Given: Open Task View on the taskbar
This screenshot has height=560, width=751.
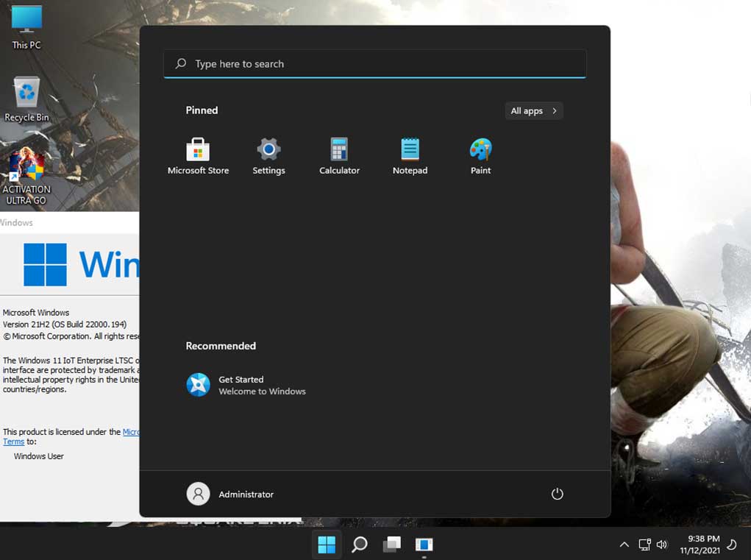Looking at the screenshot, I should (x=392, y=545).
